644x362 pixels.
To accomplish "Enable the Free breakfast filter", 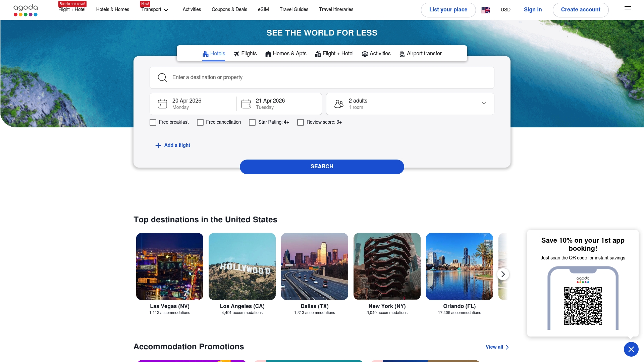I will [x=153, y=122].
